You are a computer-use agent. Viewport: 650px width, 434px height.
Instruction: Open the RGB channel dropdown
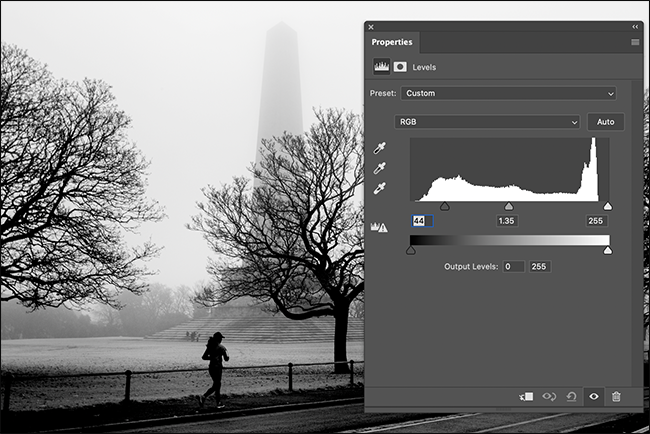pos(487,122)
